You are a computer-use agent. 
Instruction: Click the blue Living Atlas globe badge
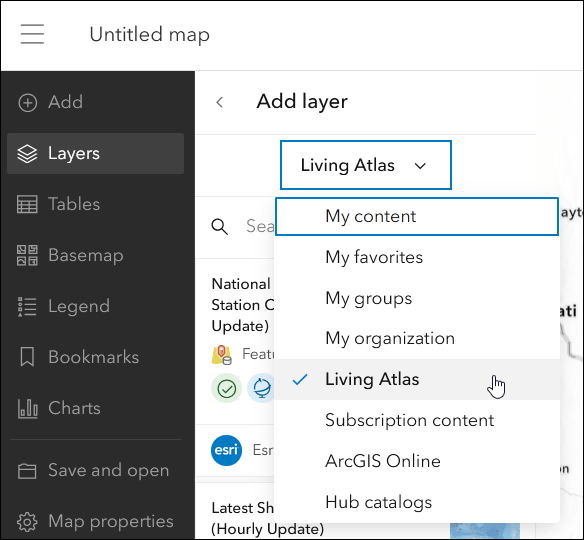(261, 389)
